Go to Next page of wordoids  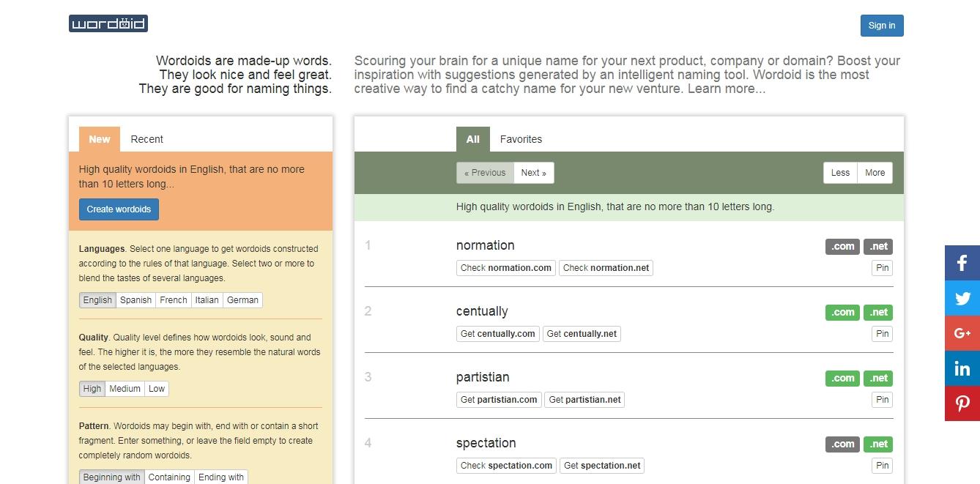[x=534, y=173]
